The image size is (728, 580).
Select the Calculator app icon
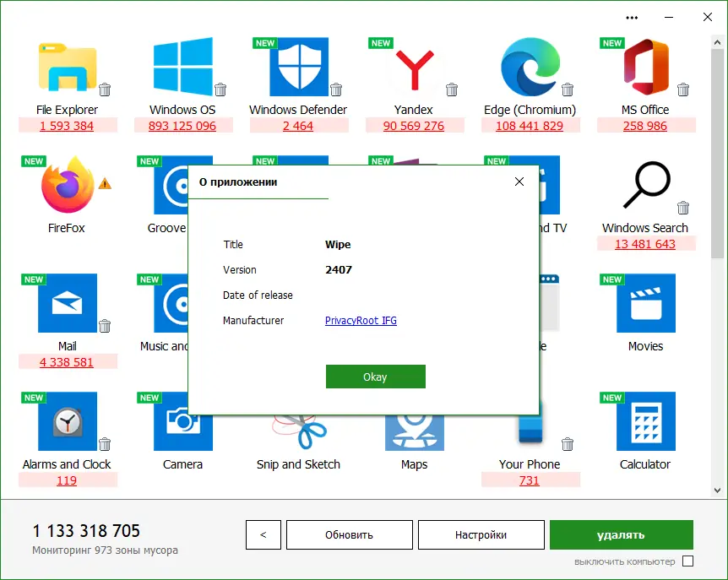pos(646,421)
